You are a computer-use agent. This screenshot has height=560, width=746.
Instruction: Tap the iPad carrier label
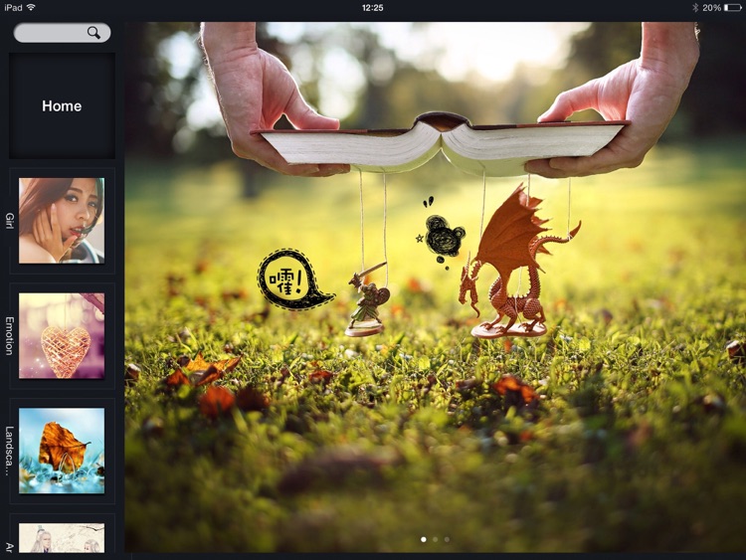13,7
